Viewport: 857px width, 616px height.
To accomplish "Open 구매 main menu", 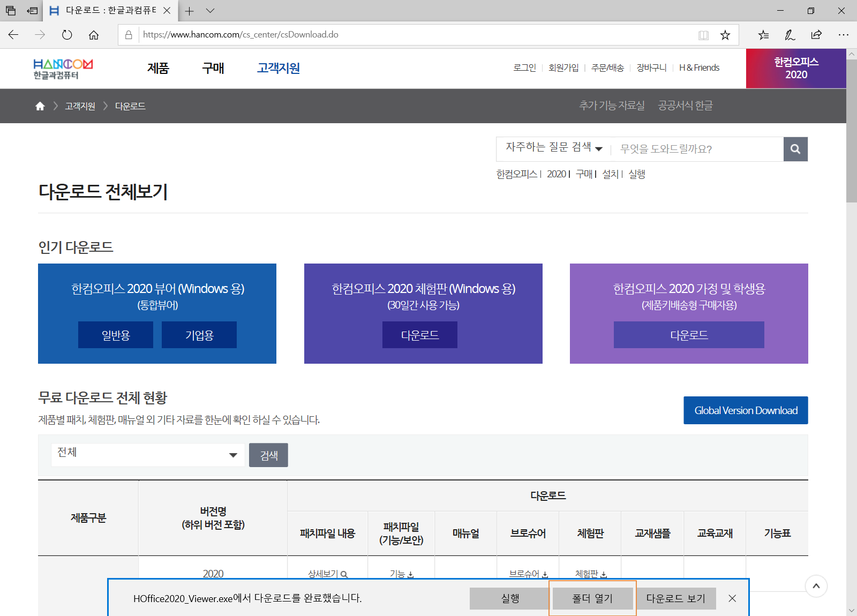I will 213,68.
